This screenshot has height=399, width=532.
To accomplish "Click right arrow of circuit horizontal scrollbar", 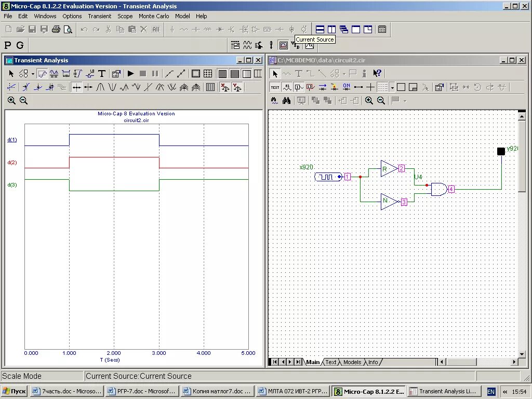I will pyautogui.click(x=514, y=362).
